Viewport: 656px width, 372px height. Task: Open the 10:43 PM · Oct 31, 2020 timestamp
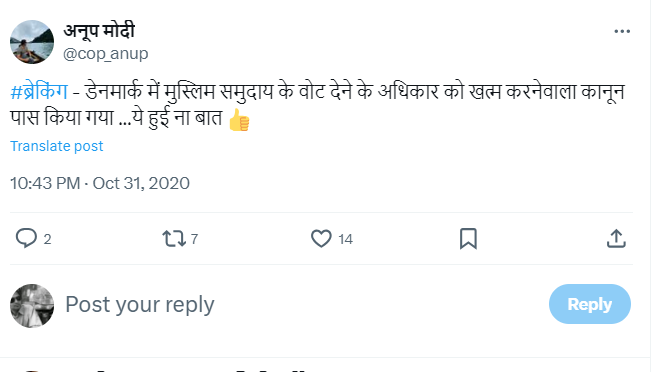pos(100,183)
